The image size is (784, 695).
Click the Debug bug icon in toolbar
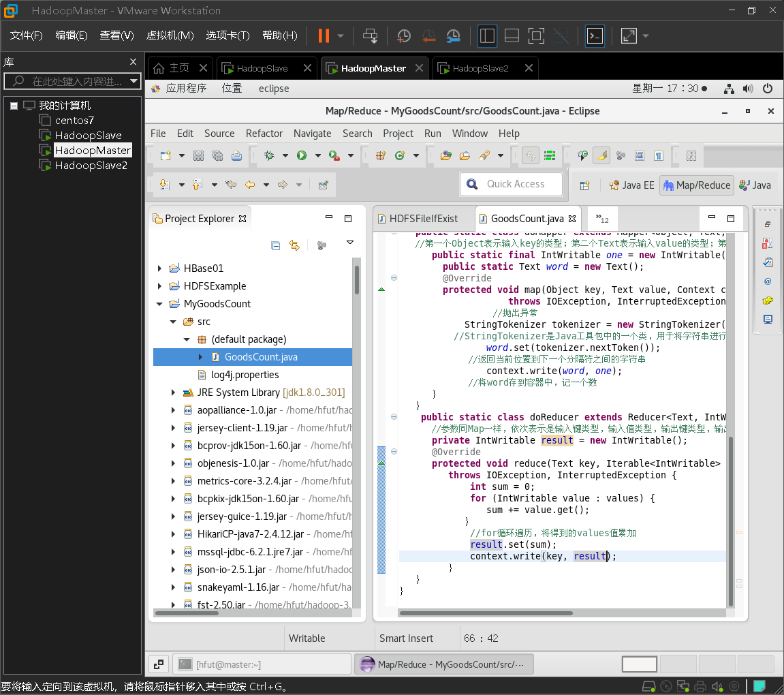point(269,156)
